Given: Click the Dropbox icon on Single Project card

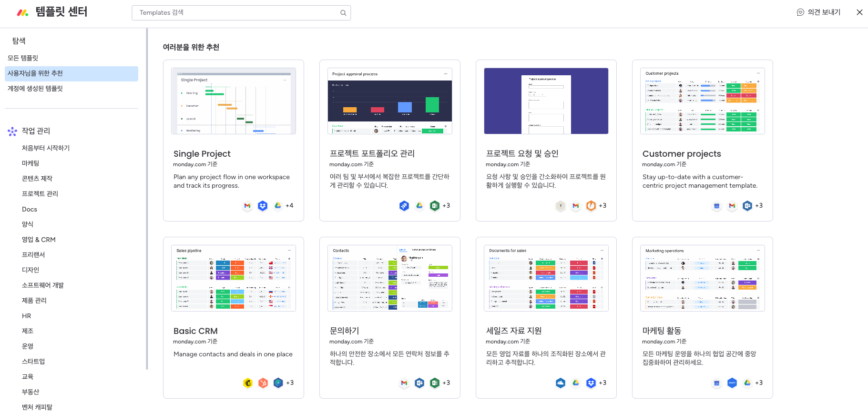Looking at the screenshot, I should coord(263,206).
